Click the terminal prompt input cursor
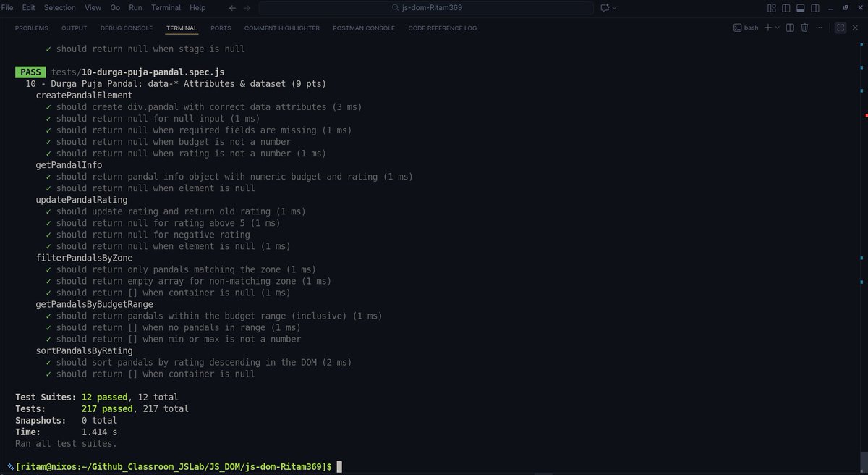 tap(339, 467)
